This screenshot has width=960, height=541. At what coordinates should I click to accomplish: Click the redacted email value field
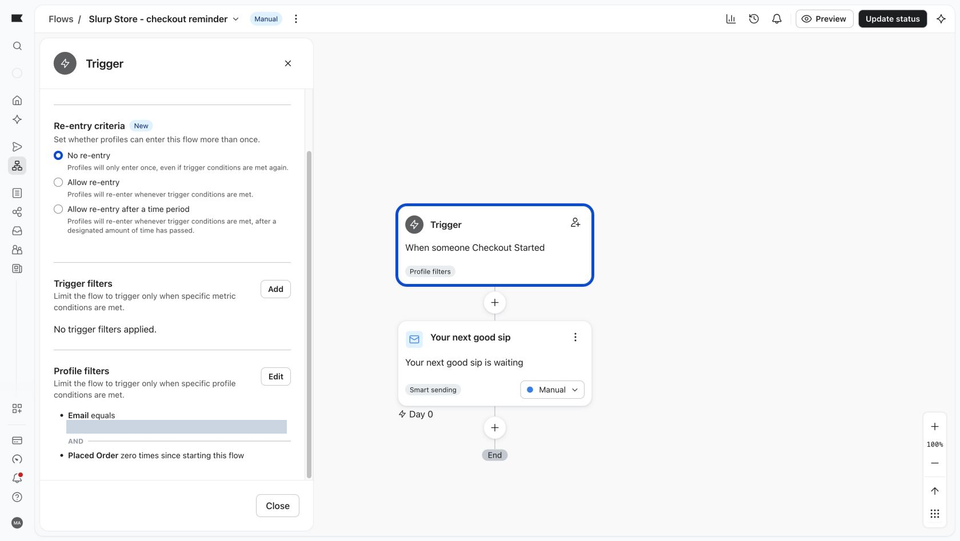tap(176, 427)
